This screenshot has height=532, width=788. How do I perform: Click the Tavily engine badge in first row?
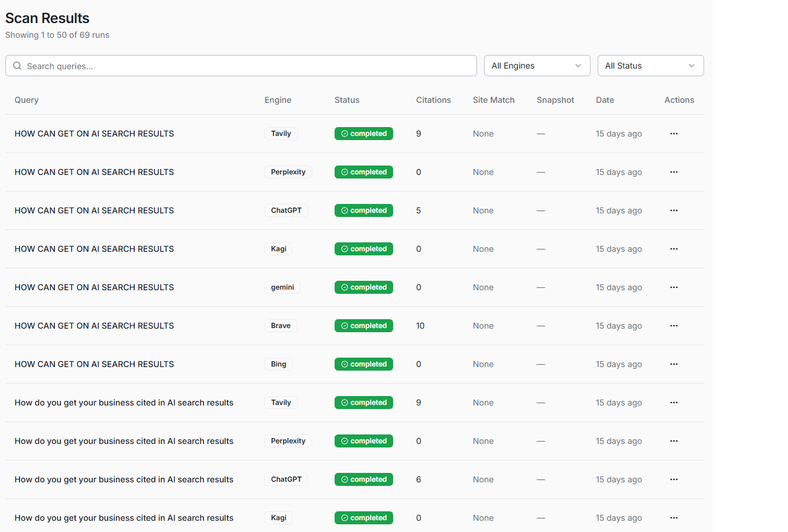[281, 134]
